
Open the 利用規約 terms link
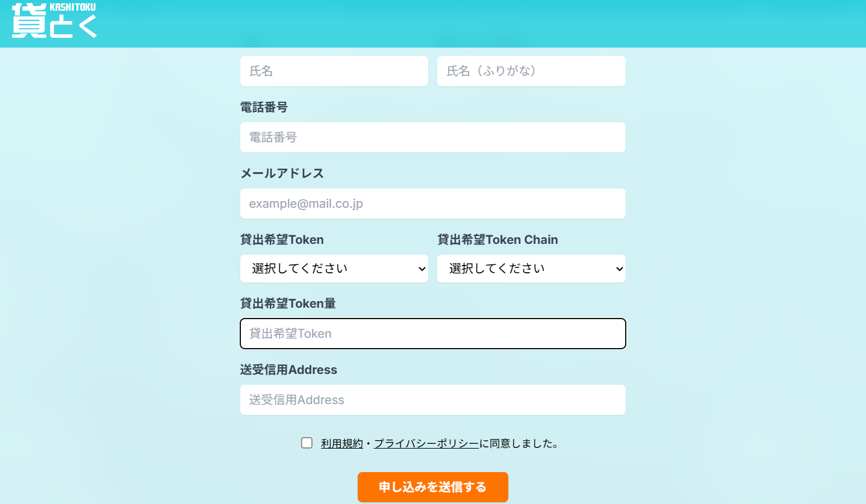(x=342, y=444)
